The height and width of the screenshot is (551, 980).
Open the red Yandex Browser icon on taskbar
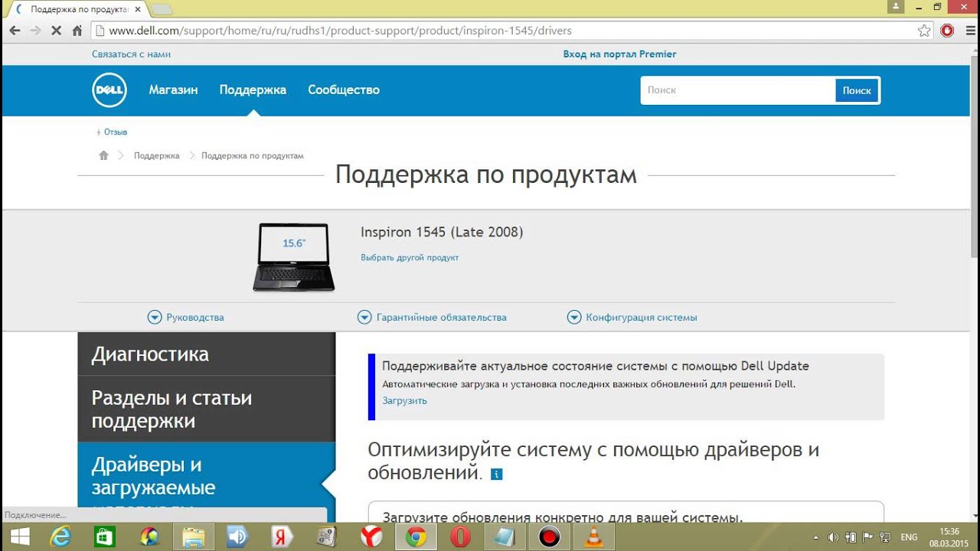click(x=371, y=537)
